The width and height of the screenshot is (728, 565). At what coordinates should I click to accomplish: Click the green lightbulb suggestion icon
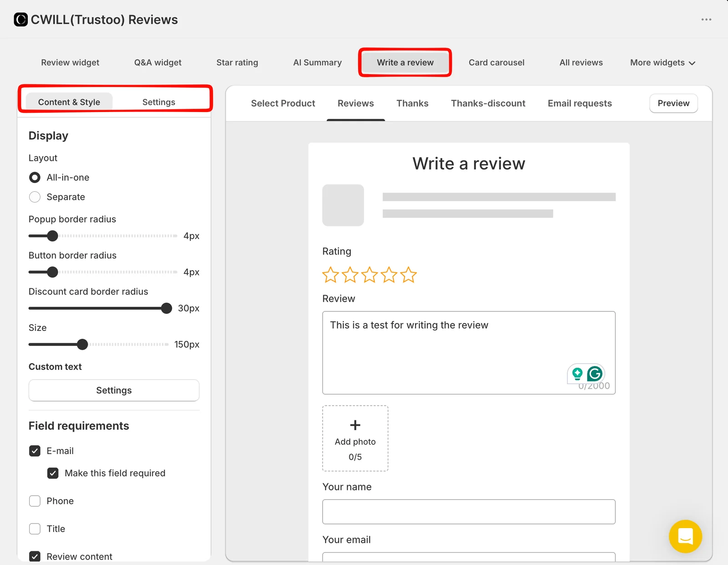[577, 374]
